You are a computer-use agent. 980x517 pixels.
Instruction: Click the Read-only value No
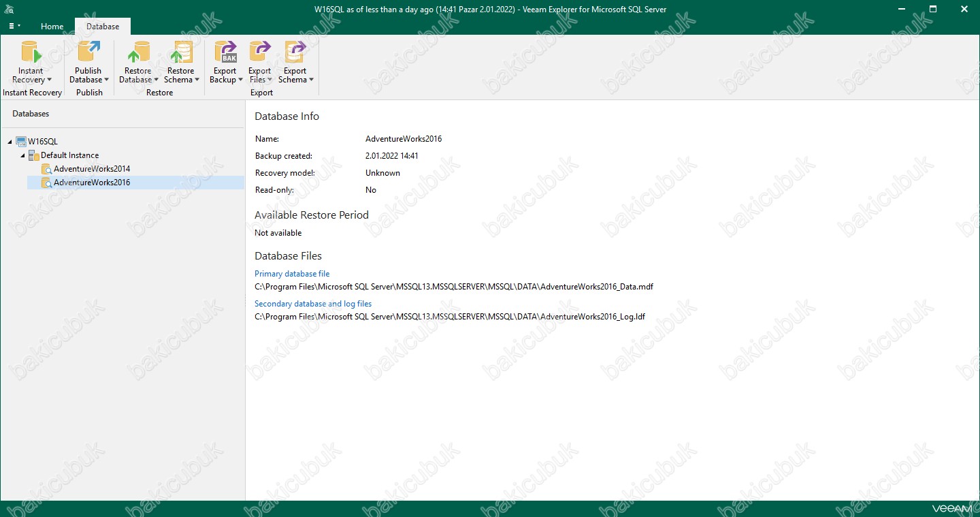click(x=371, y=190)
